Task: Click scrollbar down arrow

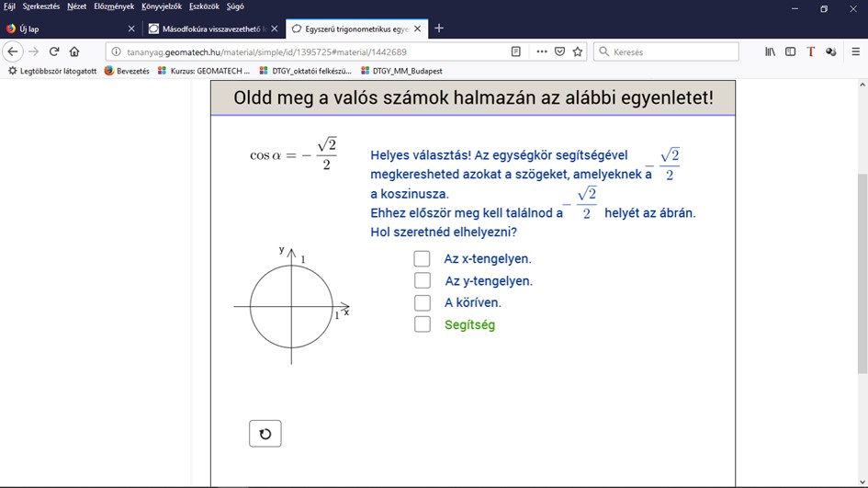Action: pos(862,482)
